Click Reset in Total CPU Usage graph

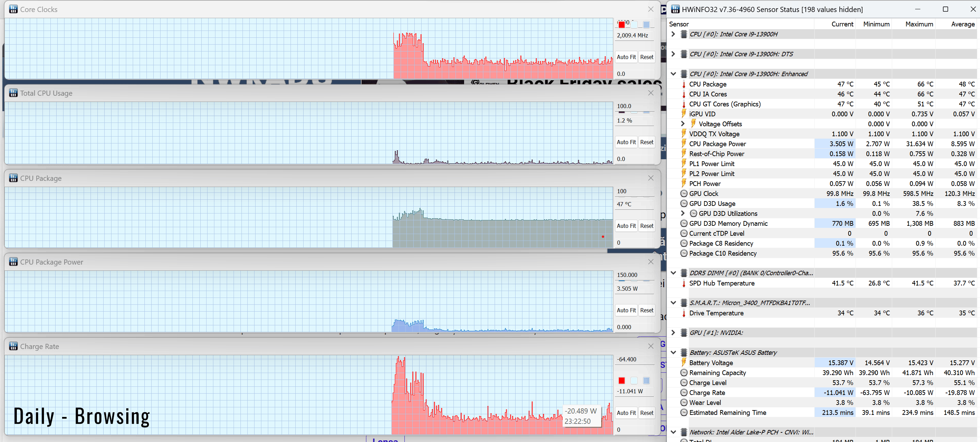point(647,142)
